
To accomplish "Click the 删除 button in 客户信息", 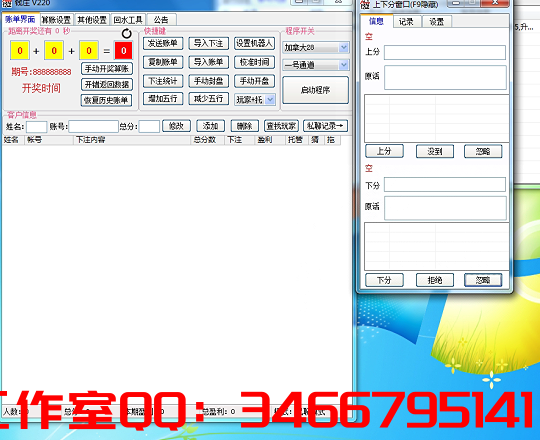I will (245, 126).
